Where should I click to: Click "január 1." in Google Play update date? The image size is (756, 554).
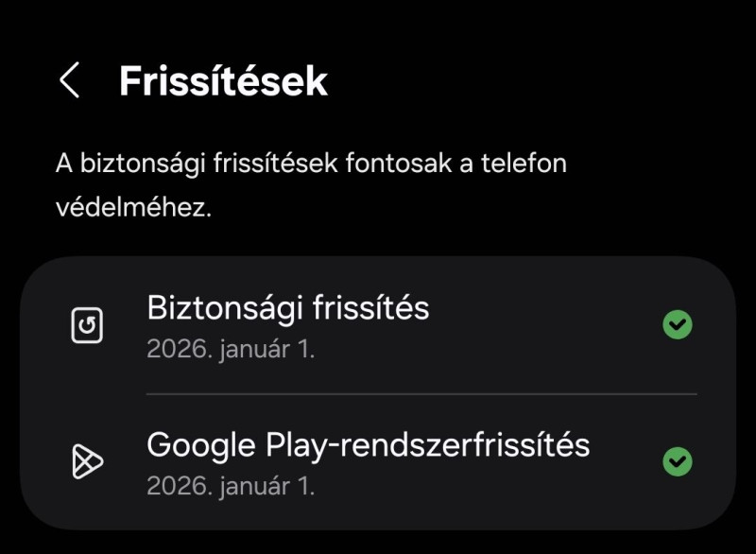tap(266, 486)
